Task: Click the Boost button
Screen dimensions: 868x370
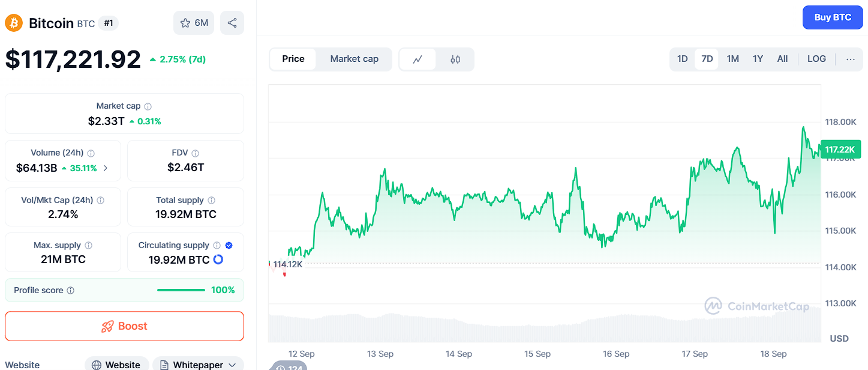Action: tap(125, 326)
